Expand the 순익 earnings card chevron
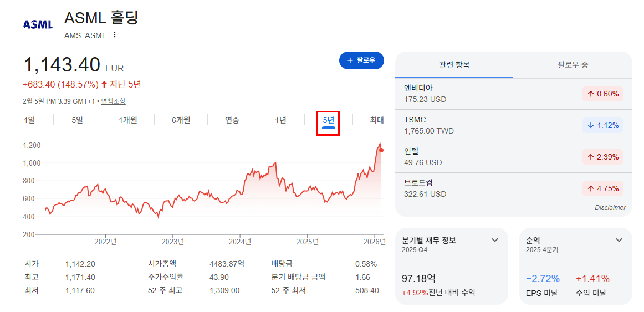 619,240
